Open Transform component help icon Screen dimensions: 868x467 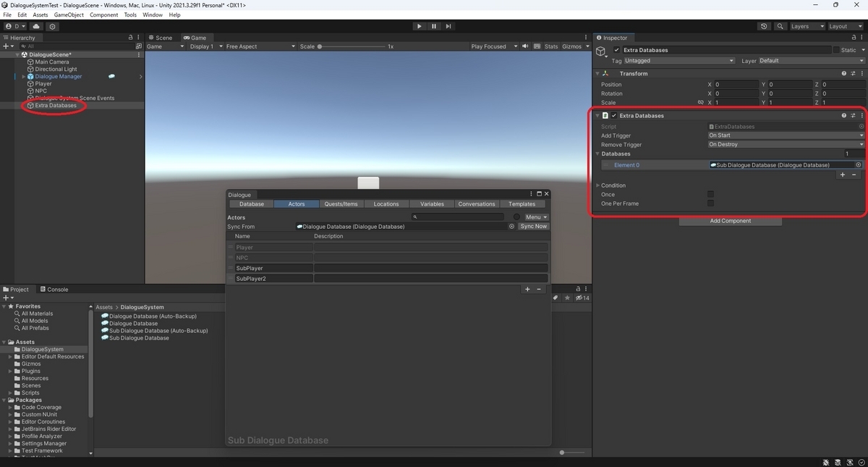[844, 73]
